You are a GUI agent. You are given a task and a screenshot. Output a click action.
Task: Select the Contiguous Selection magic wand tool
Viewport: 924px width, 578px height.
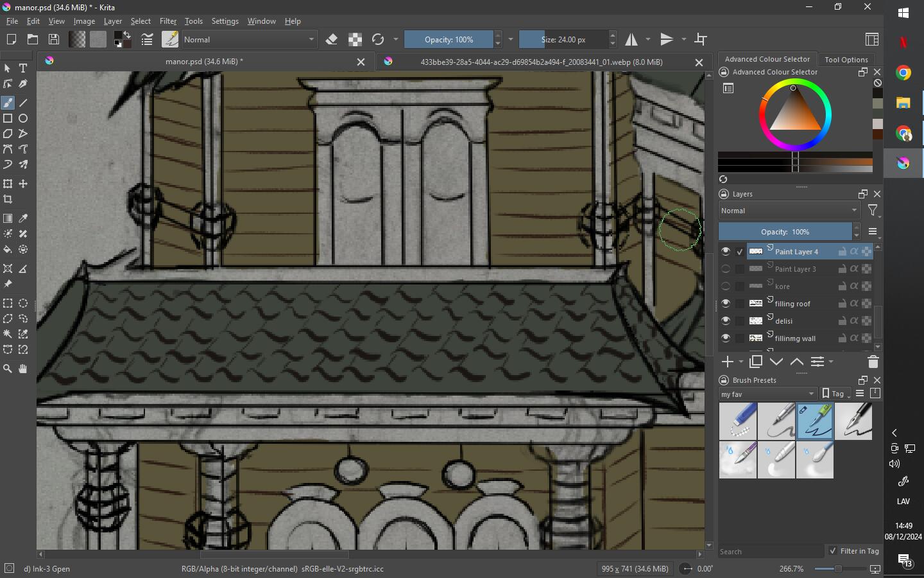[8, 334]
